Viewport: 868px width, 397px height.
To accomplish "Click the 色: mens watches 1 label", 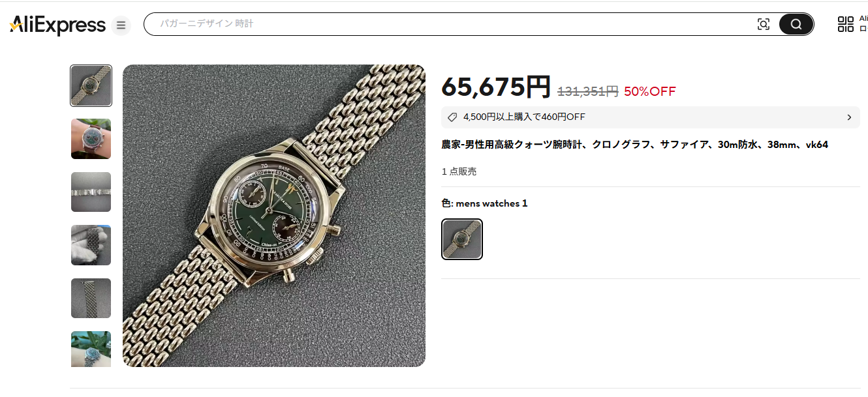I will coord(485,203).
